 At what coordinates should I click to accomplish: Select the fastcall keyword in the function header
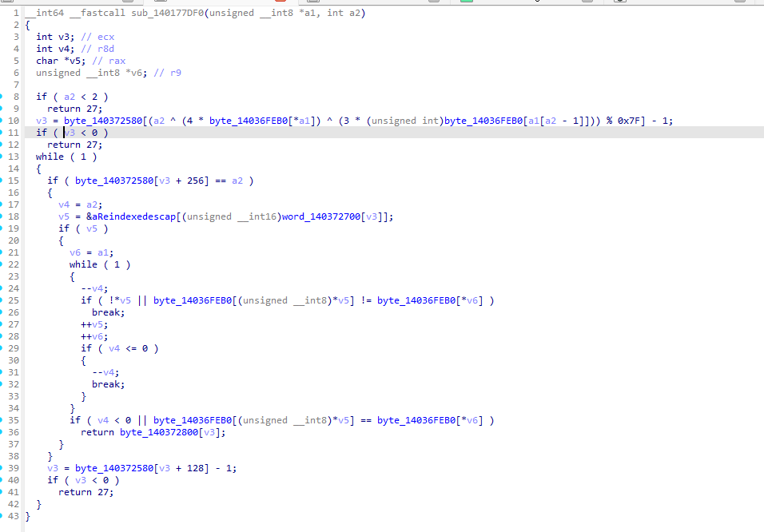pos(97,13)
